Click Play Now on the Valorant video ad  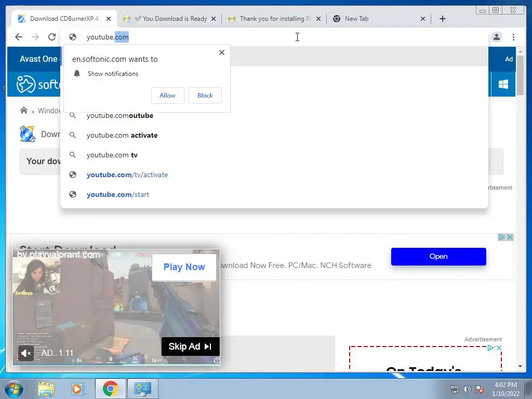click(184, 268)
